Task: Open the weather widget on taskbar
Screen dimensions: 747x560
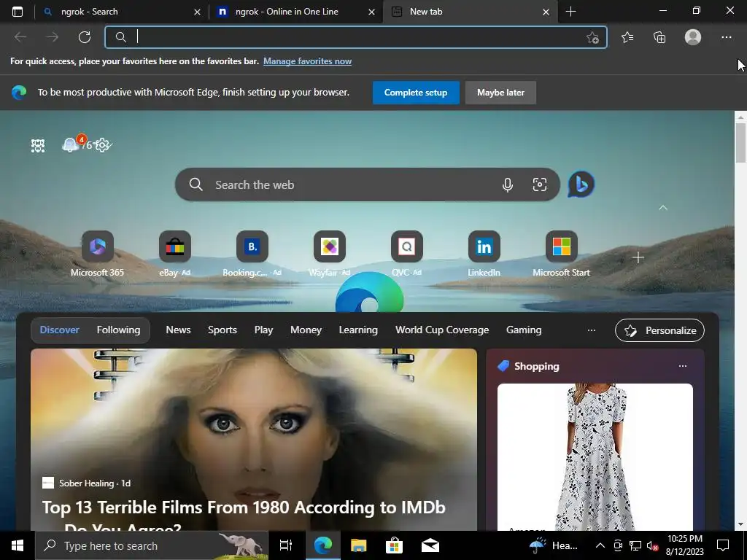Action: click(554, 545)
